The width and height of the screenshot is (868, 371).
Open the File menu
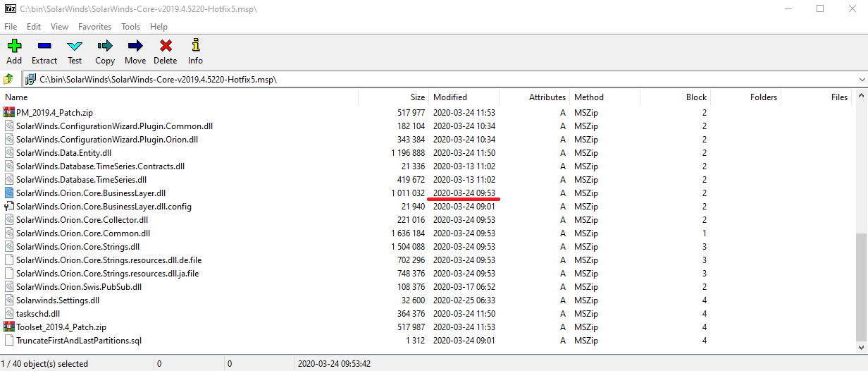(x=11, y=27)
